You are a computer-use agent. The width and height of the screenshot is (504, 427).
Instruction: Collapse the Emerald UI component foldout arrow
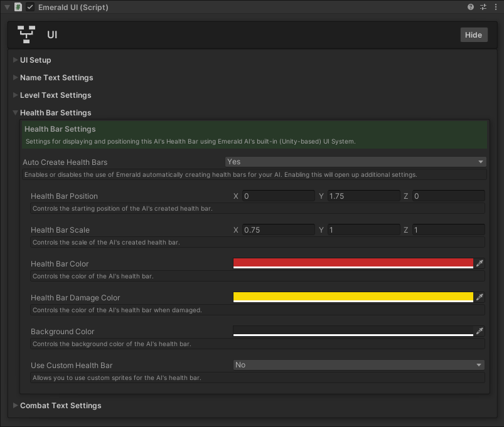pyautogui.click(x=6, y=7)
